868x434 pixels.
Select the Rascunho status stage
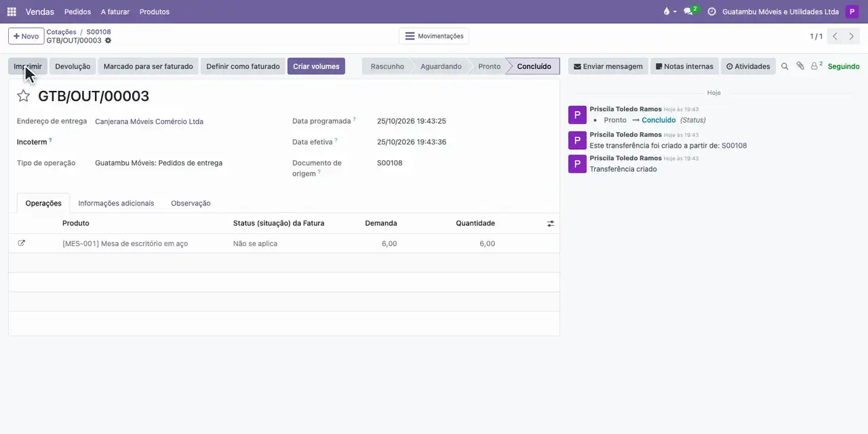(387, 66)
